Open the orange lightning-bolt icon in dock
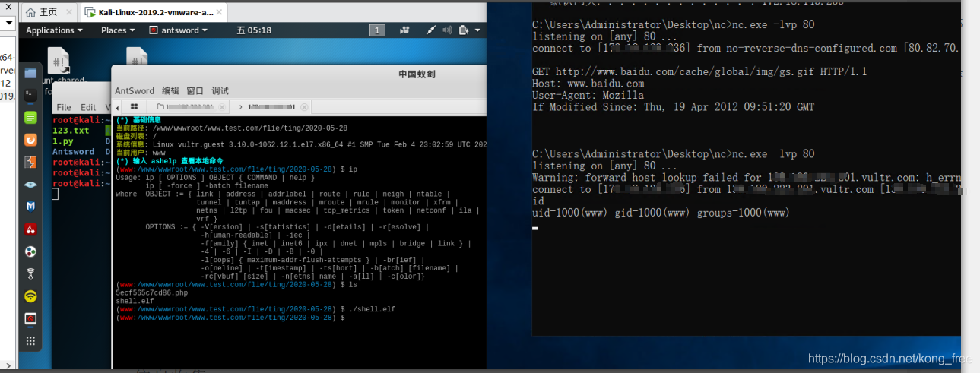980x373 pixels. (30, 162)
